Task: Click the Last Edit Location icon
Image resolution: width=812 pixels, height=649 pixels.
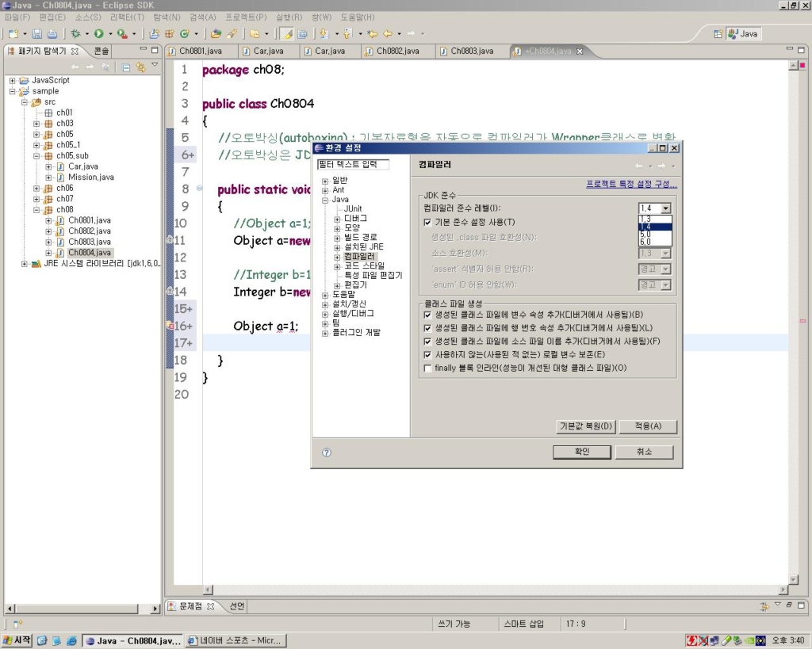Action: click(372, 33)
